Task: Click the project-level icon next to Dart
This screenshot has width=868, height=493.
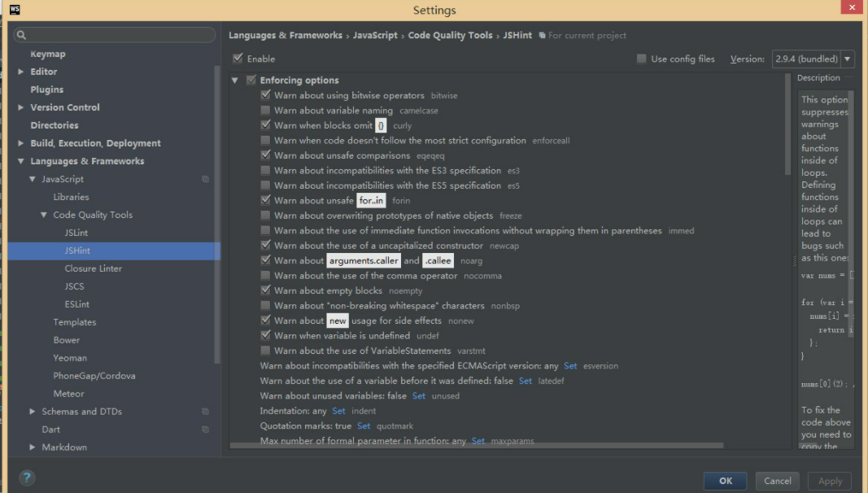Action: pos(205,430)
